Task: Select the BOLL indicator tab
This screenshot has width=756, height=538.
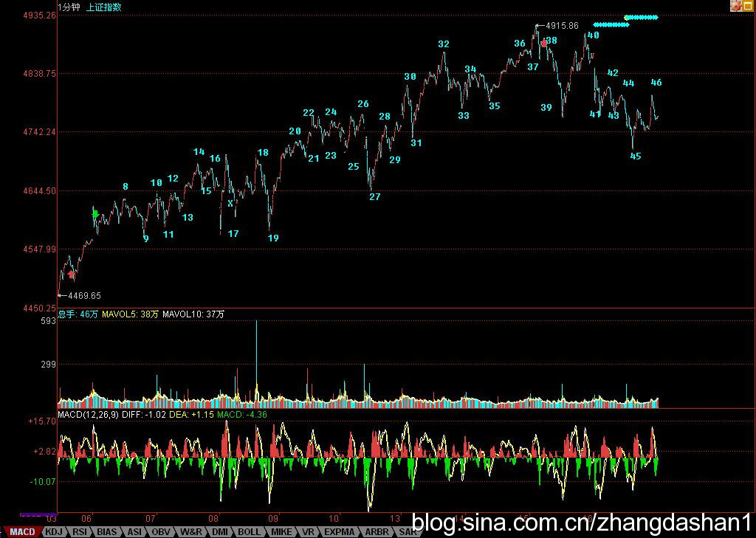Action: pos(249,531)
